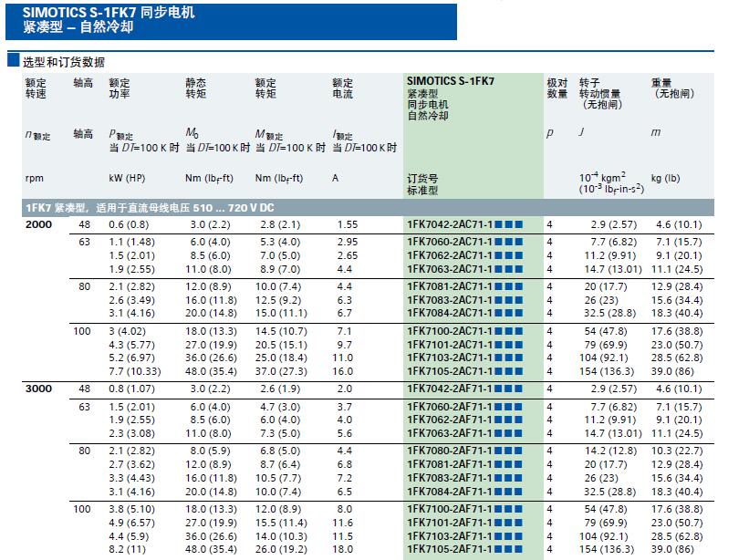Image resolution: width=749 pixels, height=560 pixels.
Task: Click the blue square beside 选型和订货数据
Action: [14, 61]
